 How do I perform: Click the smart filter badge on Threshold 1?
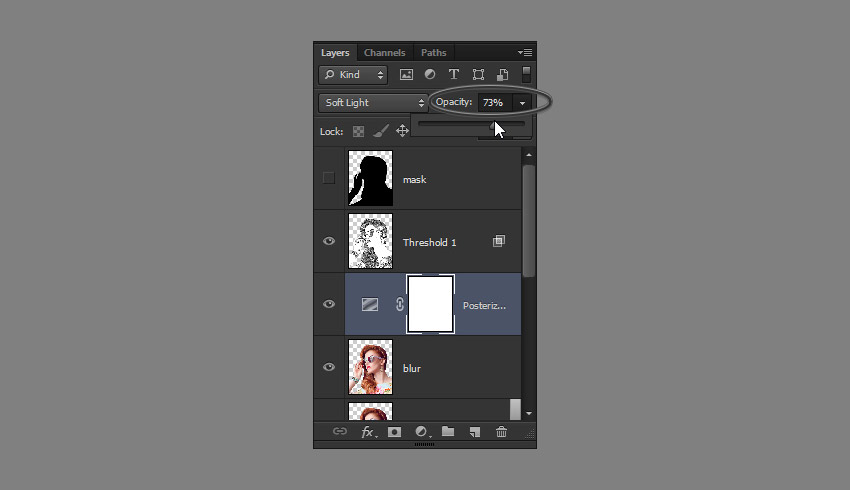coord(499,241)
